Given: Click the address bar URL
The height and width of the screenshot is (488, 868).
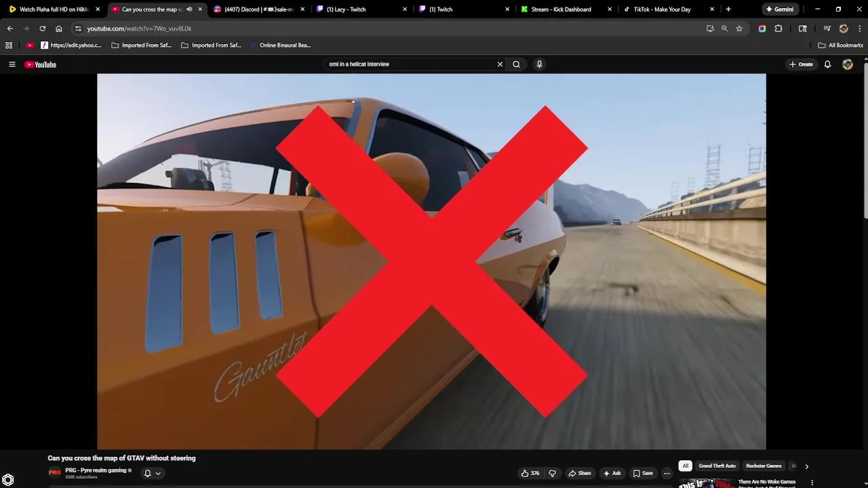Looking at the screenshot, I should click(x=139, y=28).
